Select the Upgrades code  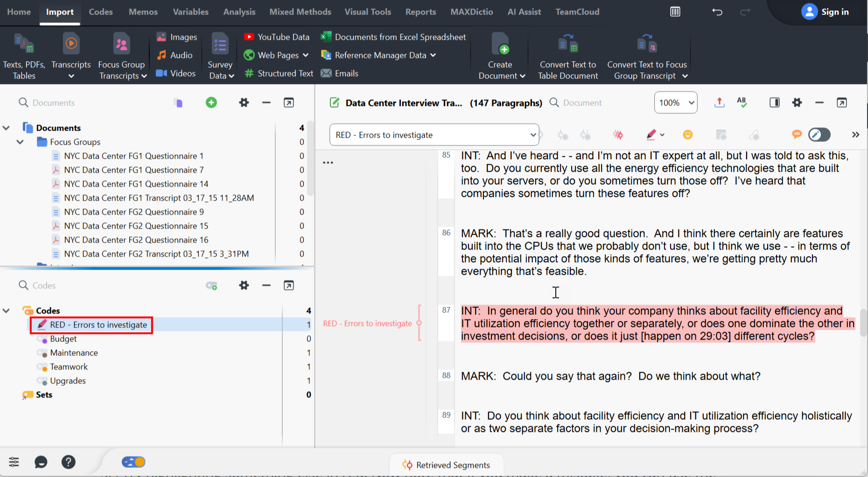point(68,380)
